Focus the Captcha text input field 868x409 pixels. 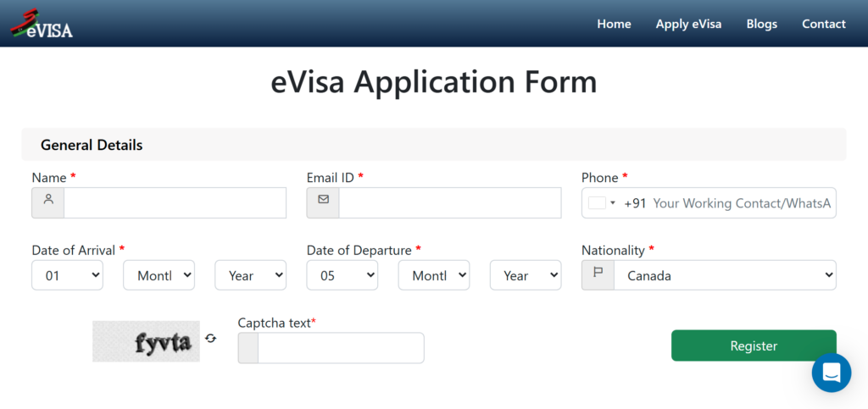(x=340, y=348)
